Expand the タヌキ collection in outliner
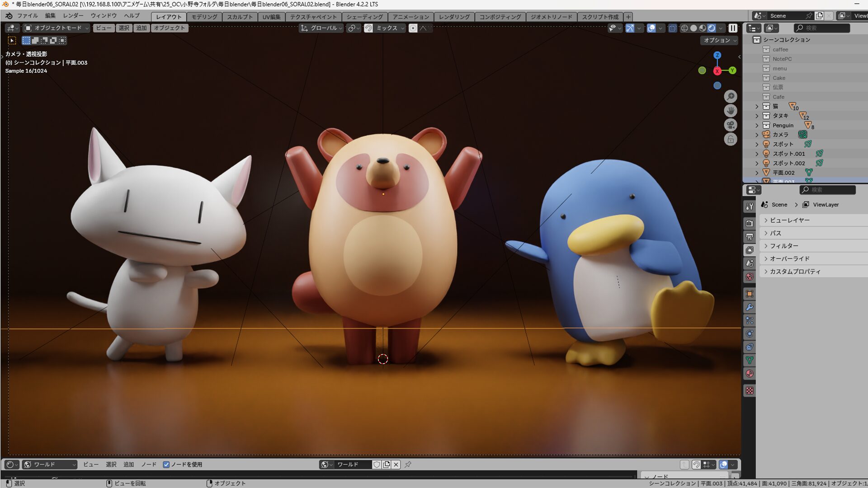Viewport: 868px width, 488px height. pyautogui.click(x=757, y=116)
